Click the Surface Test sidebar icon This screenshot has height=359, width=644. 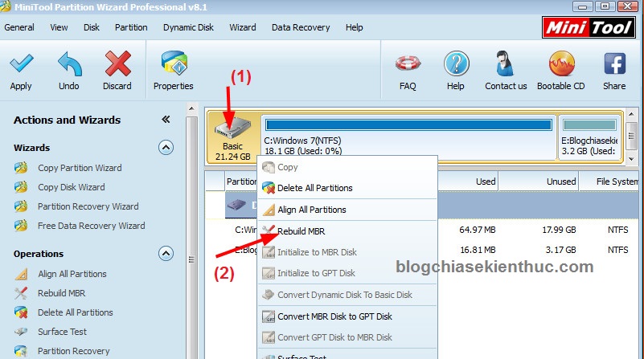21,332
